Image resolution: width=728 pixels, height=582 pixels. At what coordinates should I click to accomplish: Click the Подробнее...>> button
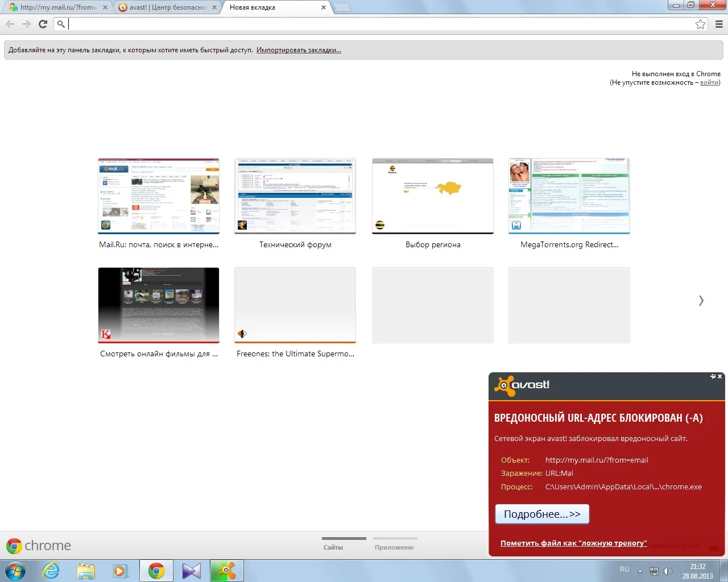click(542, 514)
